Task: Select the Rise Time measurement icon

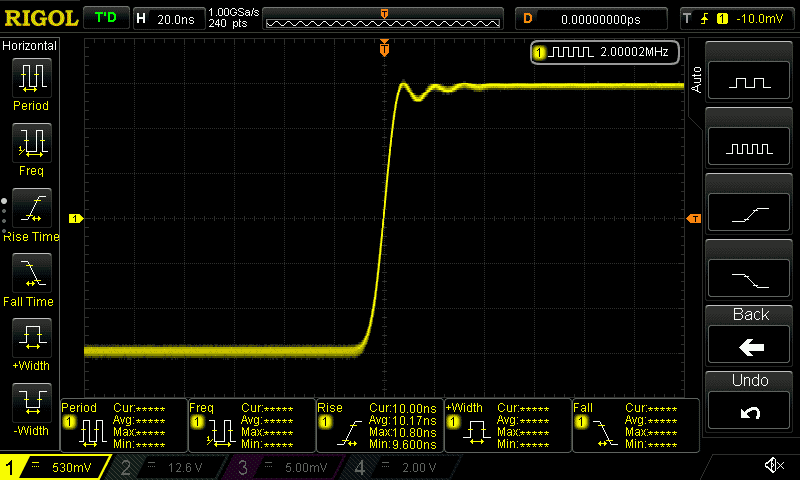Action: [32, 208]
